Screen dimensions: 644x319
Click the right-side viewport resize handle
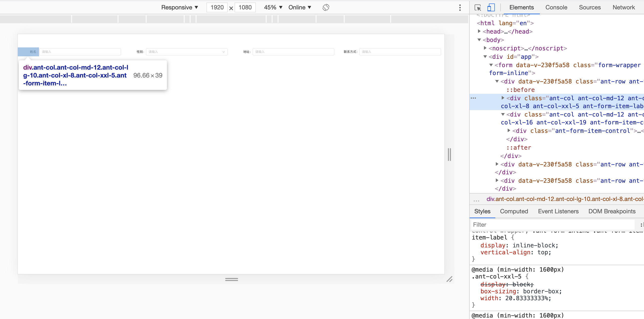coord(449,154)
